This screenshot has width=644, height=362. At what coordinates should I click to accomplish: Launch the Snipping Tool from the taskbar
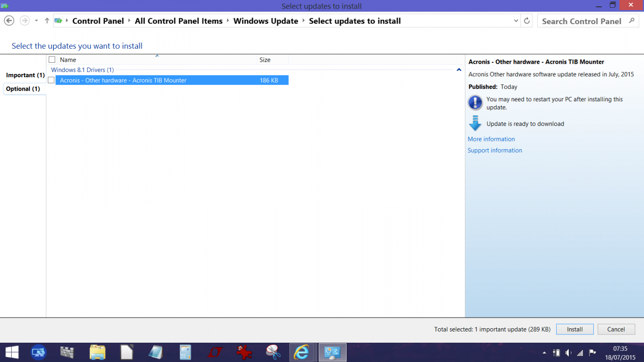(273, 352)
